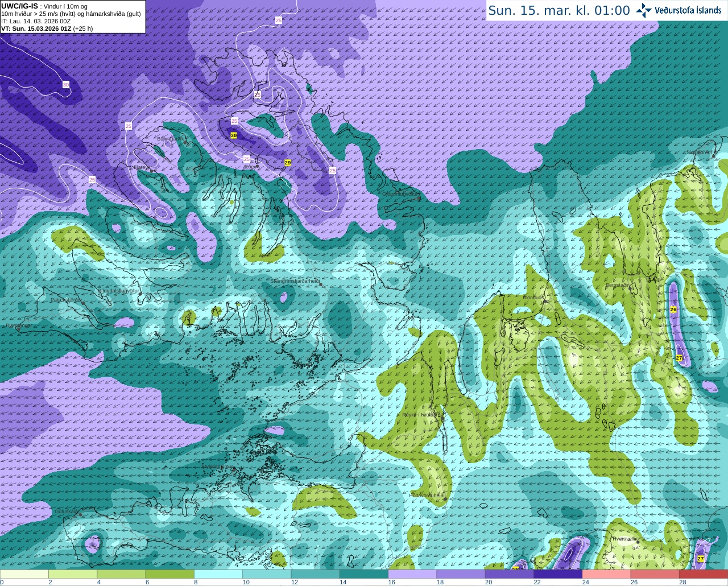
Task: Pick the 24–26 m/s salmon pink legend swatch
Action: point(606,574)
